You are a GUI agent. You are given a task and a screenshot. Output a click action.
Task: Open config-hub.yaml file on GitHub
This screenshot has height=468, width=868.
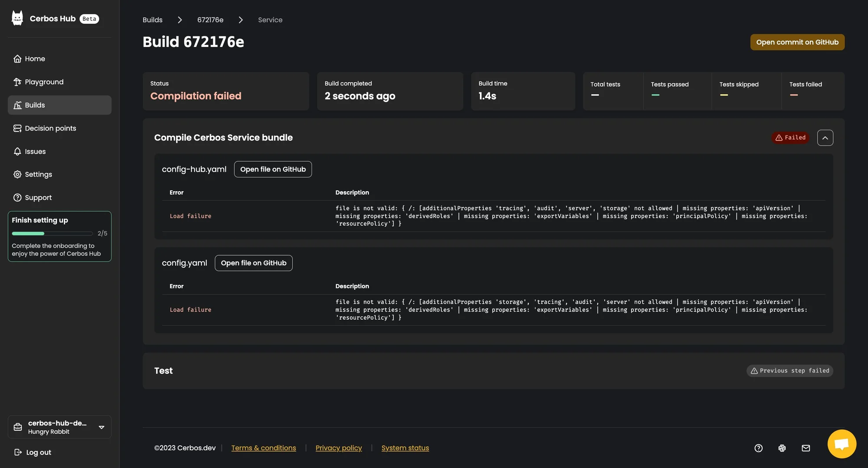(x=273, y=169)
